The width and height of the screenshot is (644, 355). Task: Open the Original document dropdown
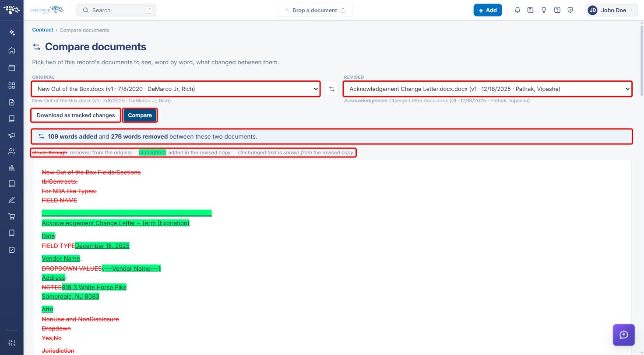(x=176, y=89)
